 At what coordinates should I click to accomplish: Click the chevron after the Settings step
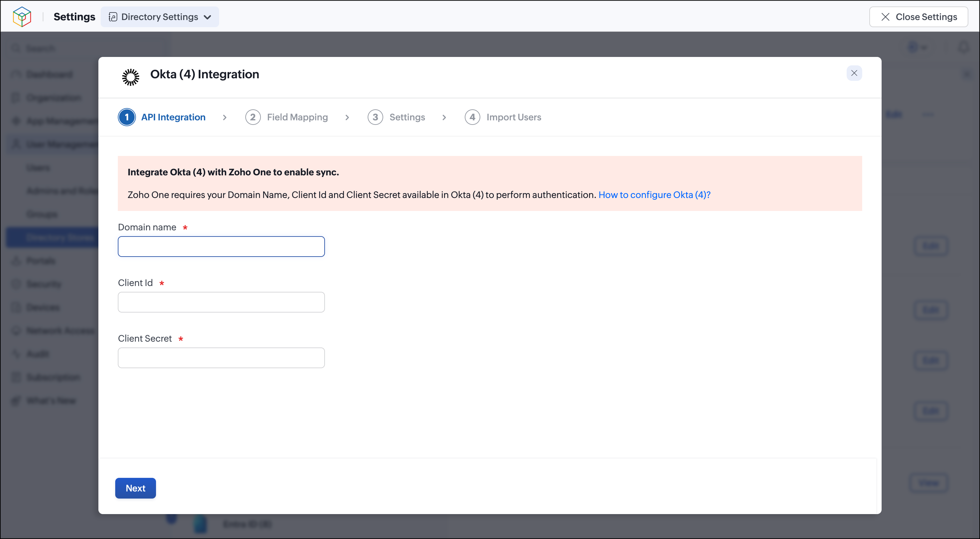[x=444, y=117]
